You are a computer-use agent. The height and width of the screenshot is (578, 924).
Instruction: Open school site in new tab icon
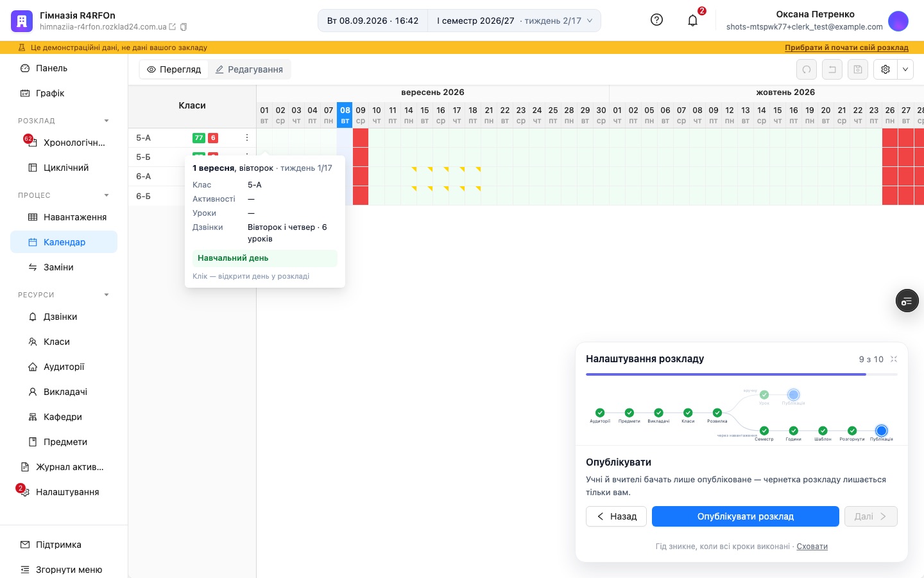172,27
